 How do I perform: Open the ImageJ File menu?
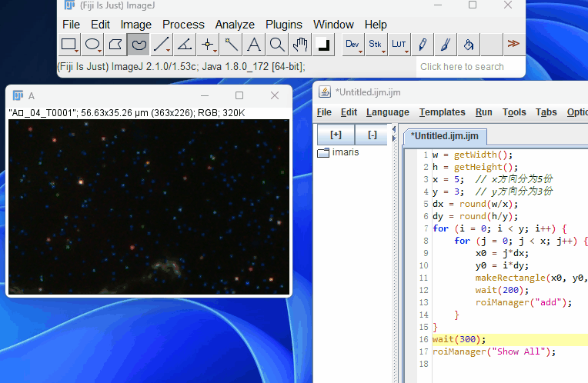point(72,25)
